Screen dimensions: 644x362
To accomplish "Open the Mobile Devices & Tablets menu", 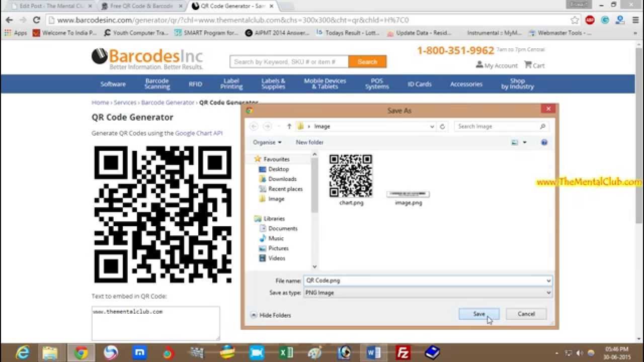I will [325, 84].
